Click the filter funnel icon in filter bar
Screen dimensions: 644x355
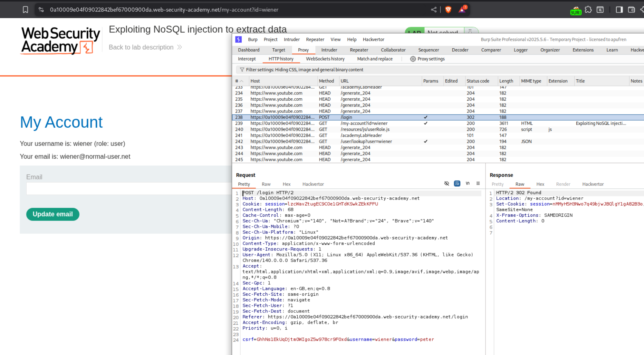click(x=242, y=70)
